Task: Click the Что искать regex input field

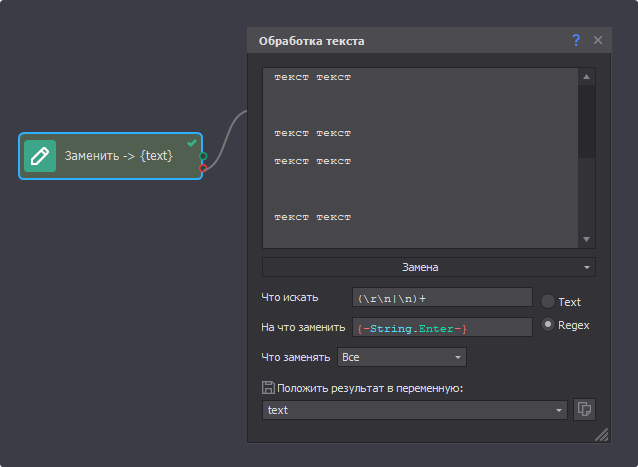Action: (441, 297)
